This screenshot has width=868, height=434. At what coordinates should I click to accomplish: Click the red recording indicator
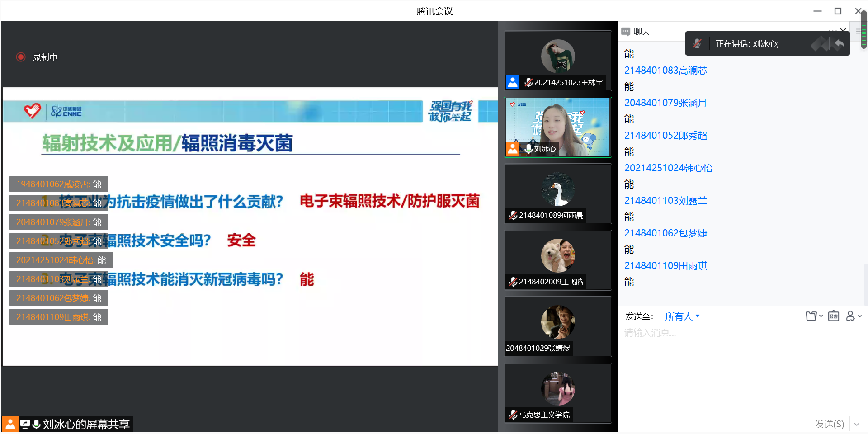(x=21, y=57)
